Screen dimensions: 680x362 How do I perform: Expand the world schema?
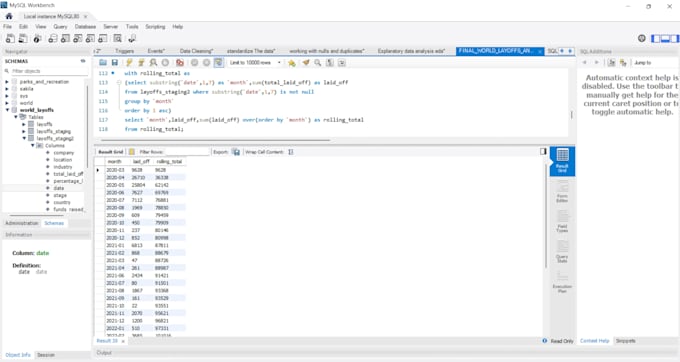7,103
